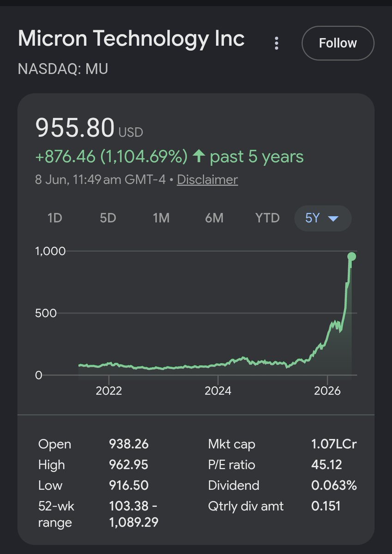
Task: Open the Disclaimer link
Action: (207, 180)
